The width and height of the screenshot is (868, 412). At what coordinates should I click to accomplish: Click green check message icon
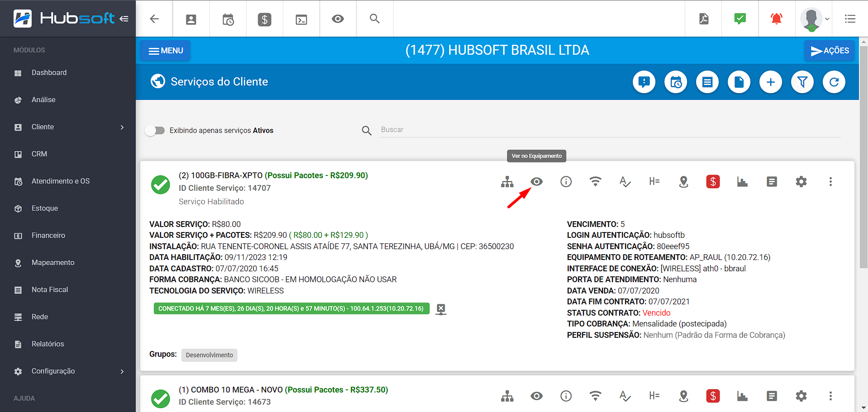coord(740,19)
